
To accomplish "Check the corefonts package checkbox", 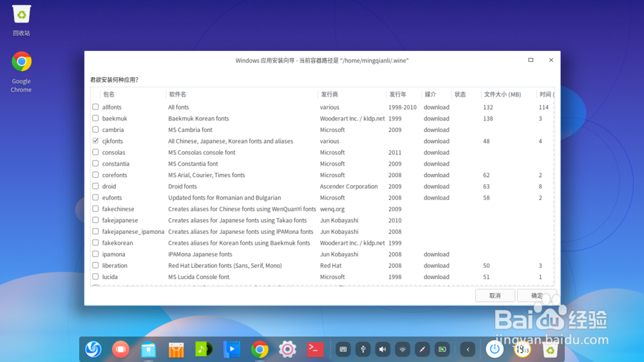I will [96, 175].
